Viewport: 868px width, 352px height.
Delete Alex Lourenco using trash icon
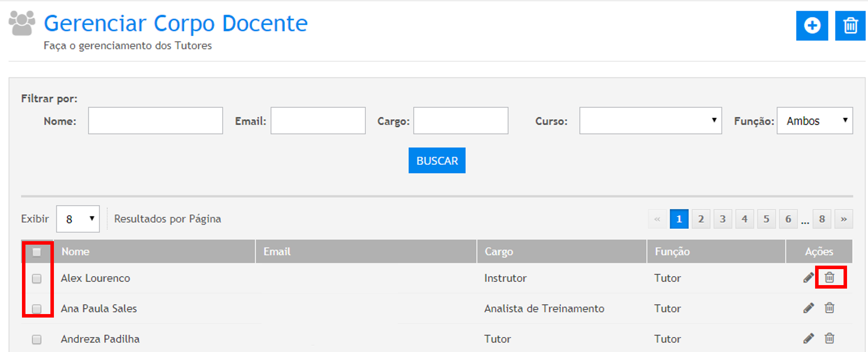coord(830,278)
